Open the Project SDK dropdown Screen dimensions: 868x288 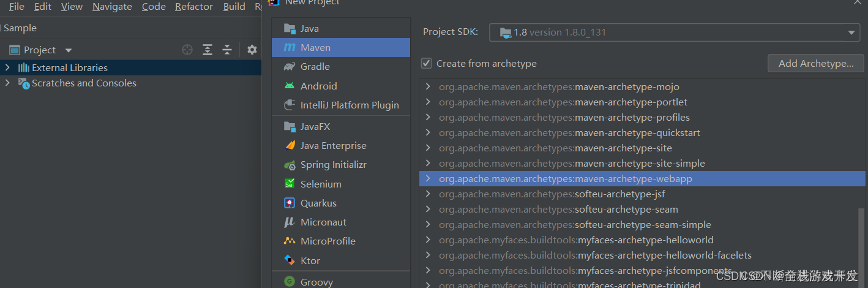(851, 32)
